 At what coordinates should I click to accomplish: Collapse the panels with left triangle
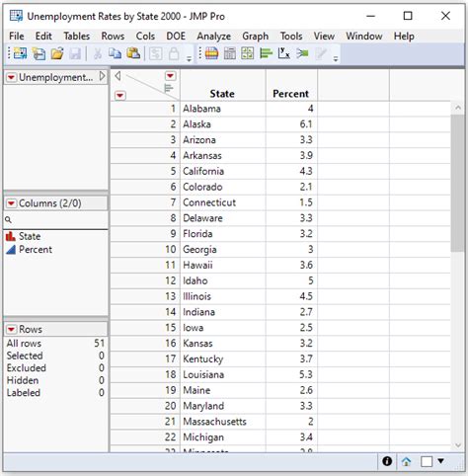117,76
